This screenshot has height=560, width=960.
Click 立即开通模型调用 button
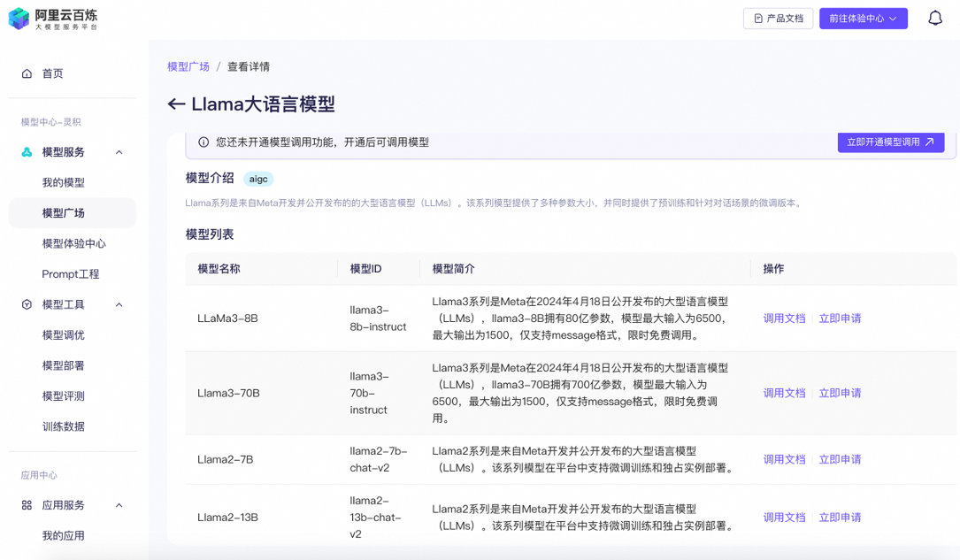(x=890, y=142)
